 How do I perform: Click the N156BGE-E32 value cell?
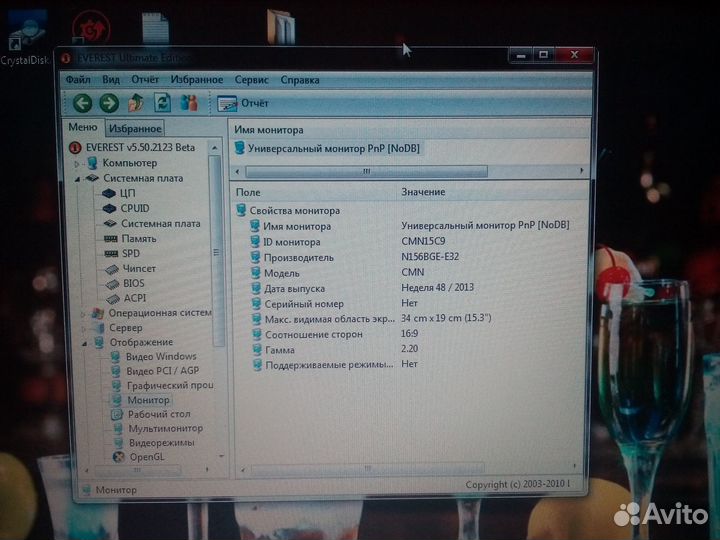click(430, 257)
